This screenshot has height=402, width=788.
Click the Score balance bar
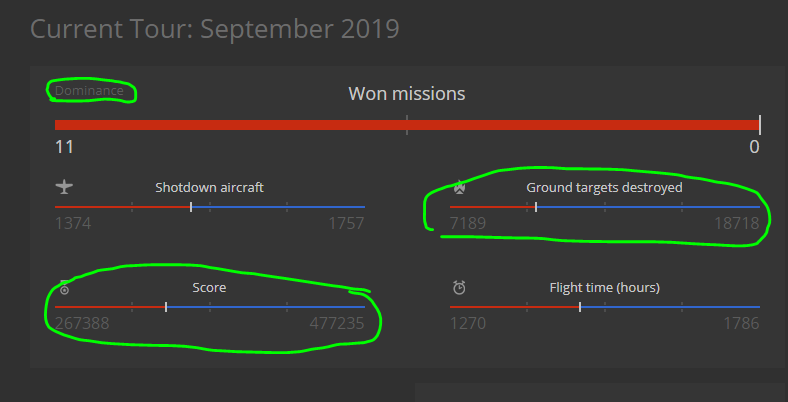click(210, 307)
